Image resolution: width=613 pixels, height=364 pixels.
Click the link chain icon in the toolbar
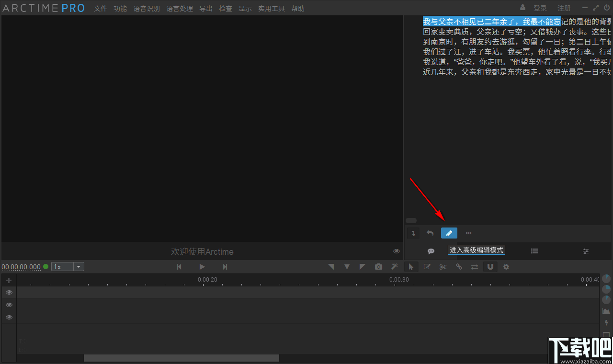[x=459, y=267]
